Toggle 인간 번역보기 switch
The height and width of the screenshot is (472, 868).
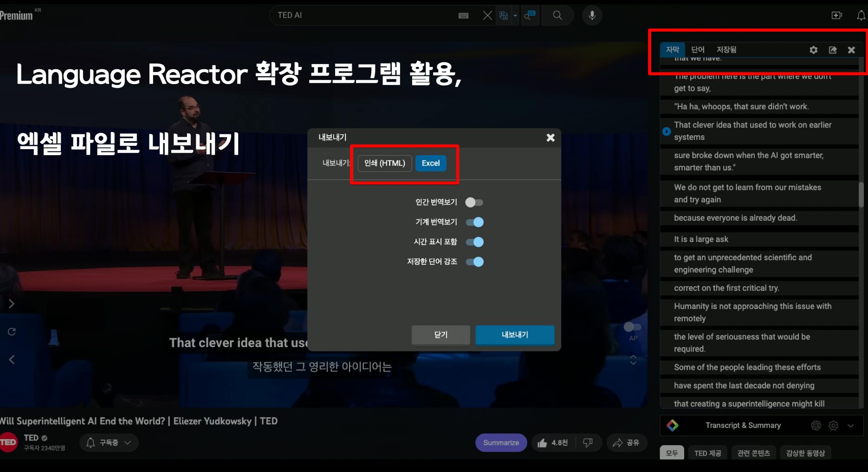pos(474,203)
